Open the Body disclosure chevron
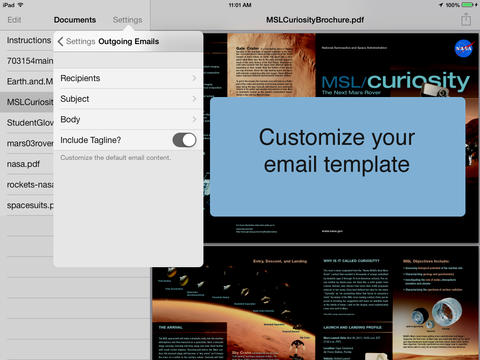This screenshot has width=480, height=360. 194,119
